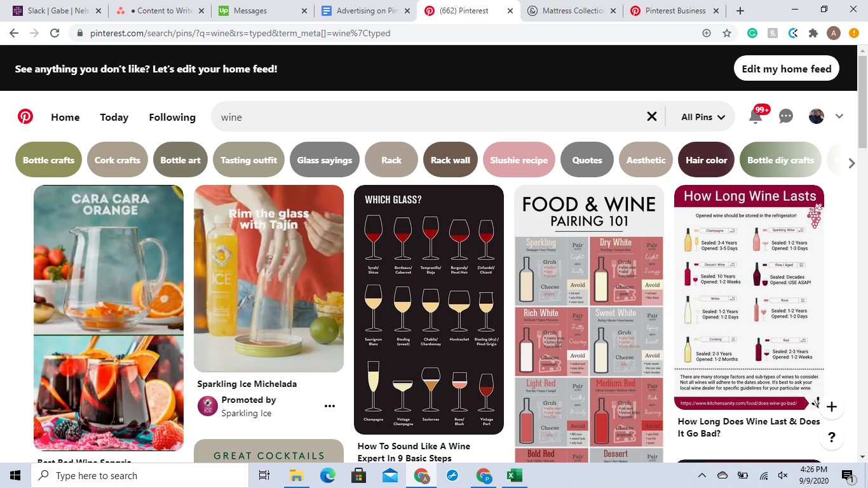Open the Rim the glass with Tajin pin

[x=269, y=278]
